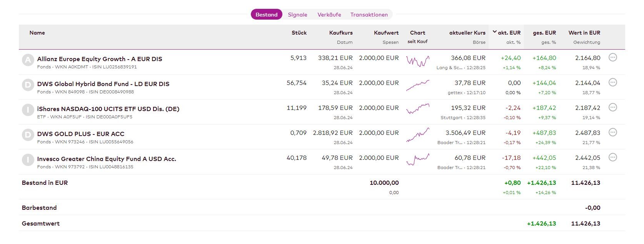Open options menu for iShares NASDAQ-100 ETF
This screenshot has height=244, width=644.
[x=612, y=108]
